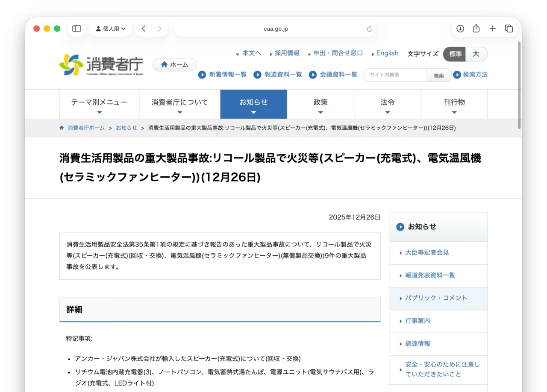Open a new tab with the plus icon
The height and width of the screenshot is (392, 547).
tap(492, 29)
